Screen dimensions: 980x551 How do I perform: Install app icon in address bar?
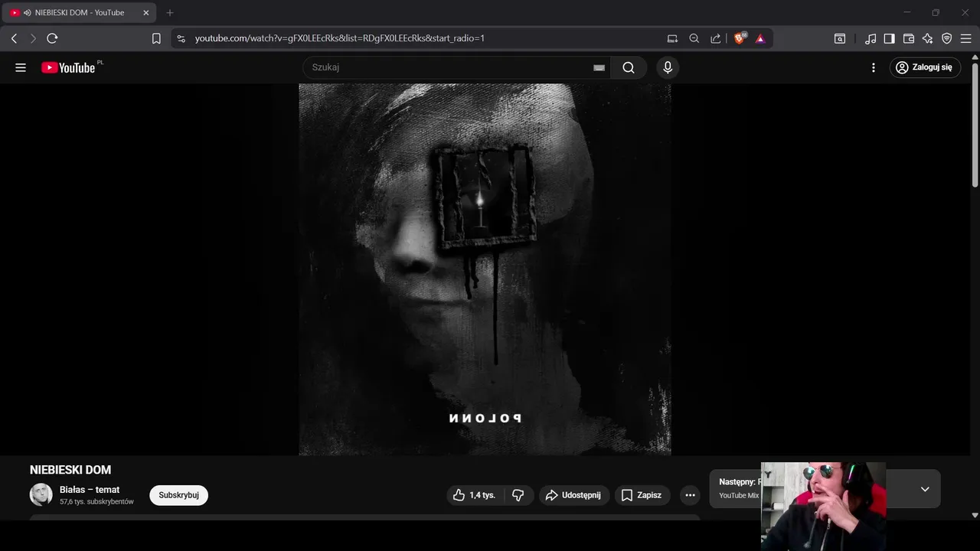point(672,38)
